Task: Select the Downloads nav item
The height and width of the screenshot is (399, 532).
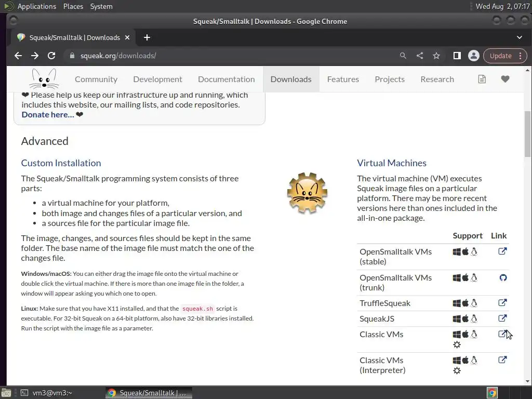Action: 291,79
